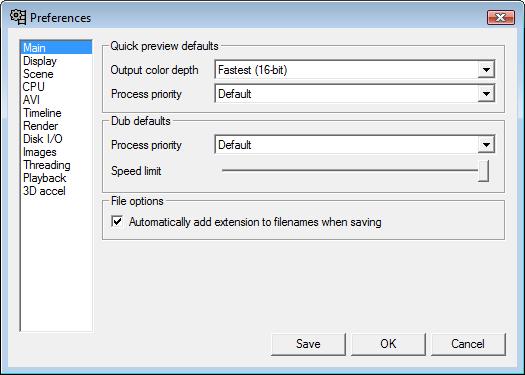Close the Preferences dialog window
525x375 pixels.
[x=501, y=17]
